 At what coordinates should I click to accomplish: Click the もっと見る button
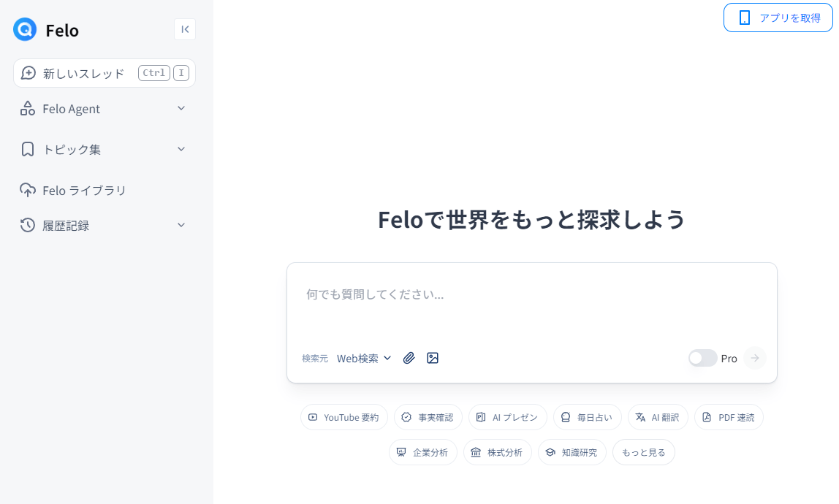pyautogui.click(x=644, y=452)
